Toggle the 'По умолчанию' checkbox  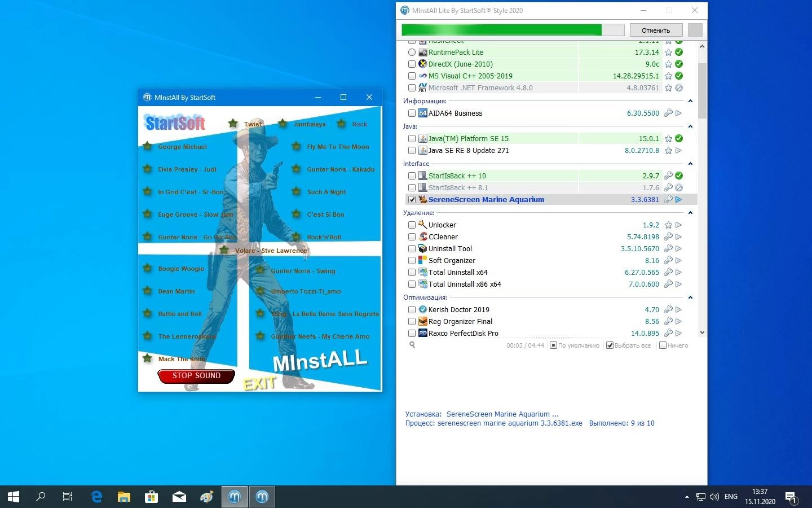553,345
